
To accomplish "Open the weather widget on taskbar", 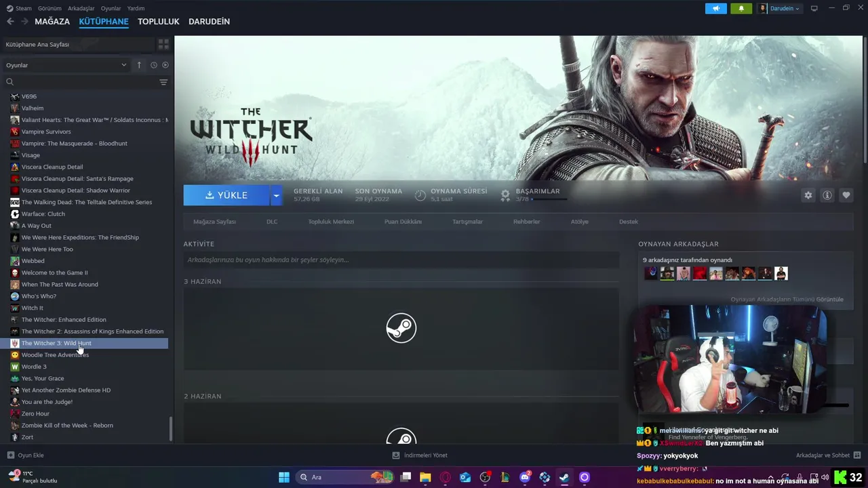I will [33, 477].
